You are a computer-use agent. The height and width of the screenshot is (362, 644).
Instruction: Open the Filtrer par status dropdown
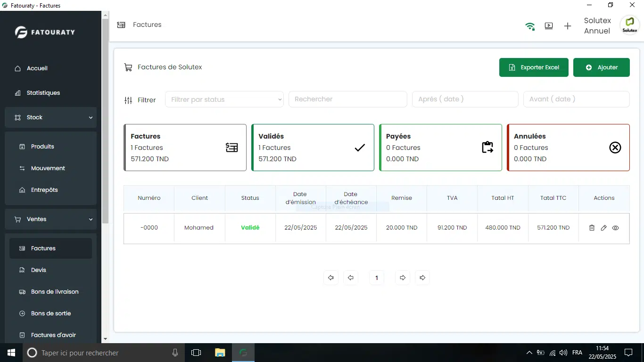[224, 99]
